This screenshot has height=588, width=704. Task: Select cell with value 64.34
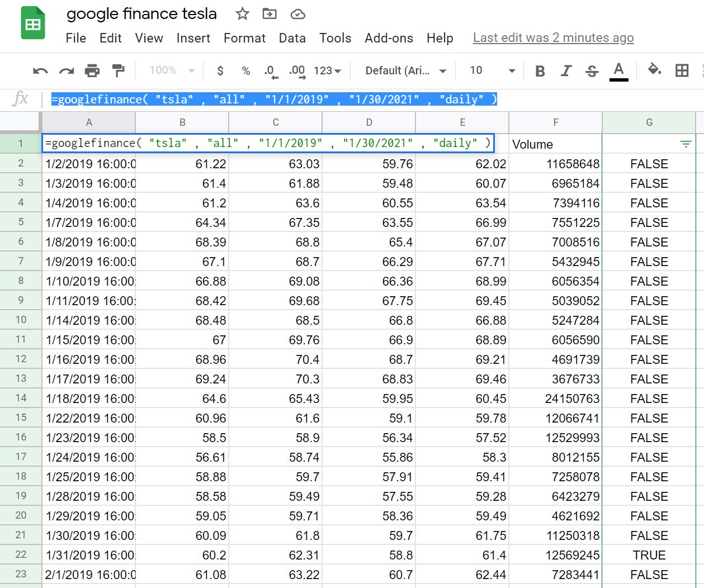click(x=182, y=222)
